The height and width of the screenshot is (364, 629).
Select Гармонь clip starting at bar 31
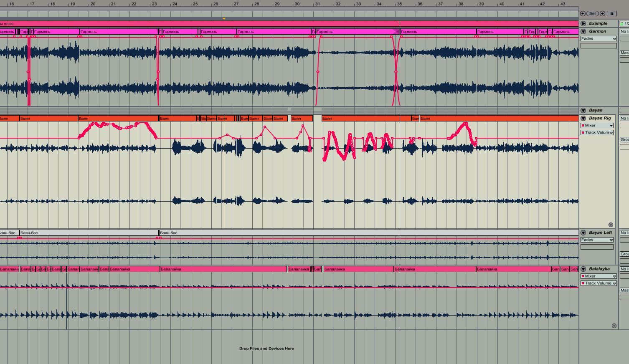358,32
